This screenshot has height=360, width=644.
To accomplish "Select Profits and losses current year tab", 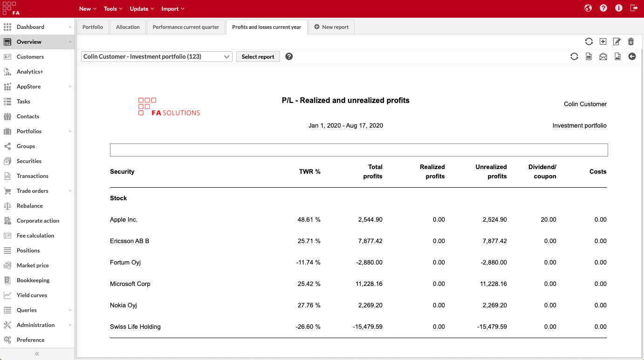I will click(x=267, y=27).
